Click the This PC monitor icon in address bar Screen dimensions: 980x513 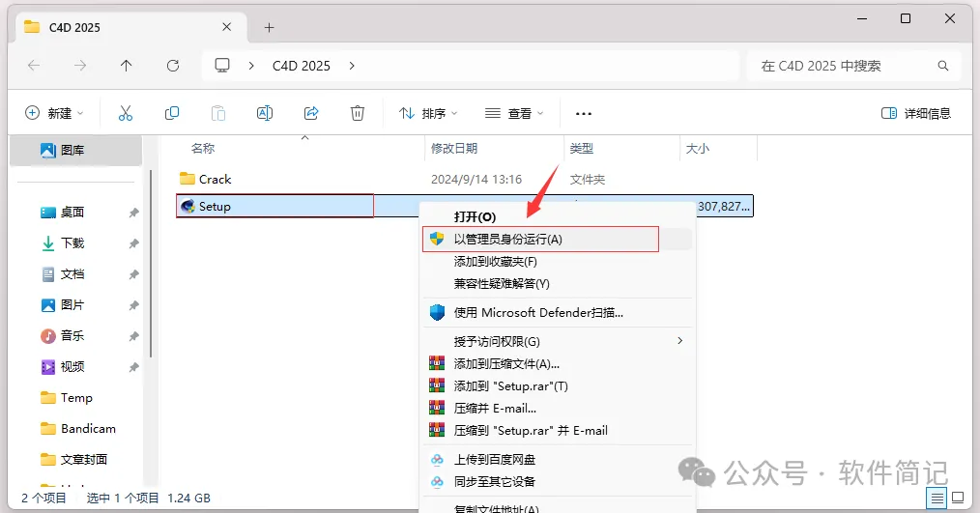[222, 65]
